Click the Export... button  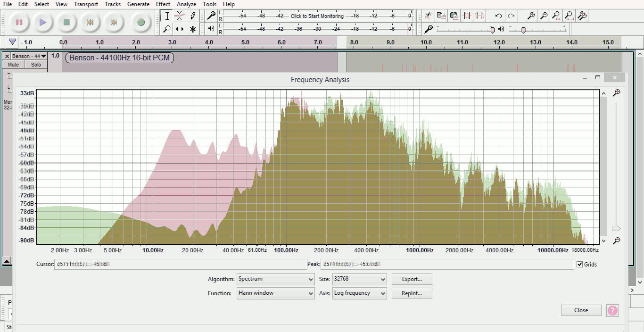pyautogui.click(x=412, y=279)
